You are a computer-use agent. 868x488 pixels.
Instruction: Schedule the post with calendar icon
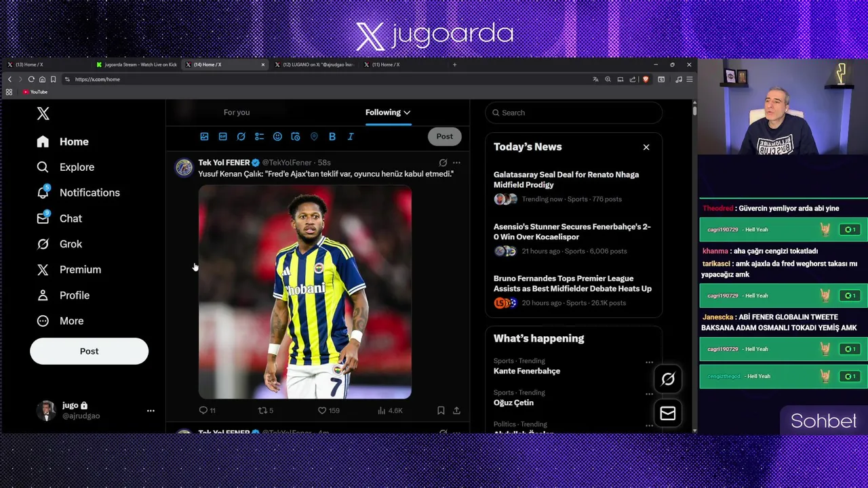(x=296, y=137)
